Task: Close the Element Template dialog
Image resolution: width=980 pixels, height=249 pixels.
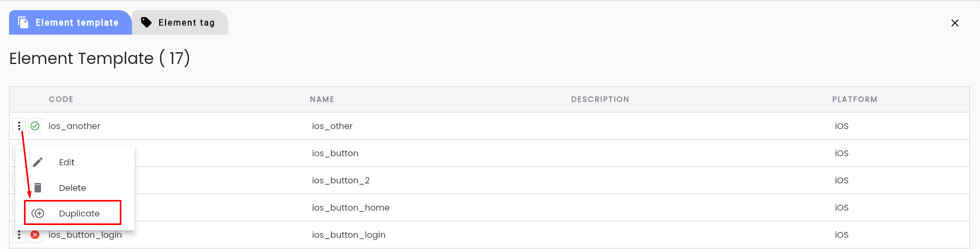Action: 955,23
